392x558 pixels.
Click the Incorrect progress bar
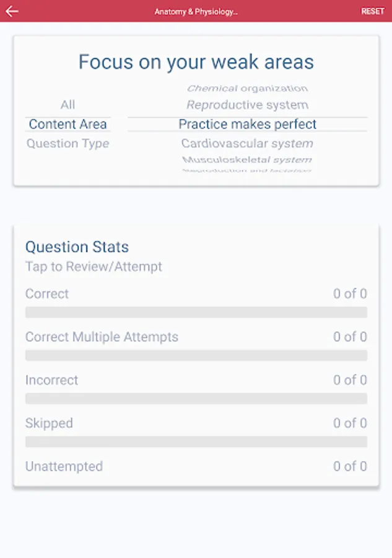click(x=196, y=398)
